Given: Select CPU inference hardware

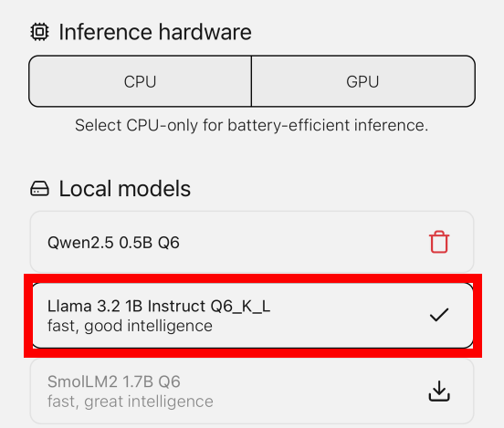Looking at the screenshot, I should (x=140, y=81).
